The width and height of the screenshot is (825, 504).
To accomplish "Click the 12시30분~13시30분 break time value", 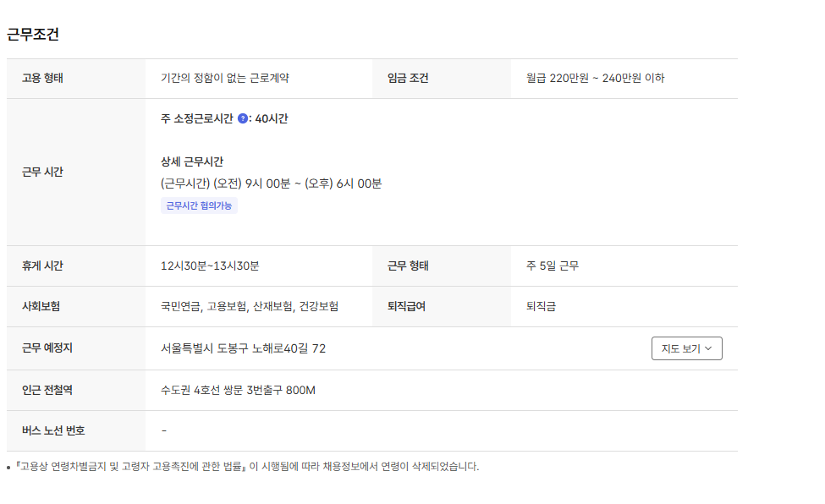I will (210, 266).
